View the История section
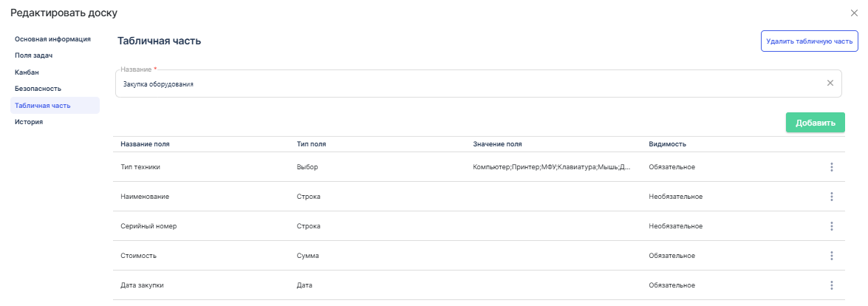Viewport: 868px width, 306px height. click(29, 122)
